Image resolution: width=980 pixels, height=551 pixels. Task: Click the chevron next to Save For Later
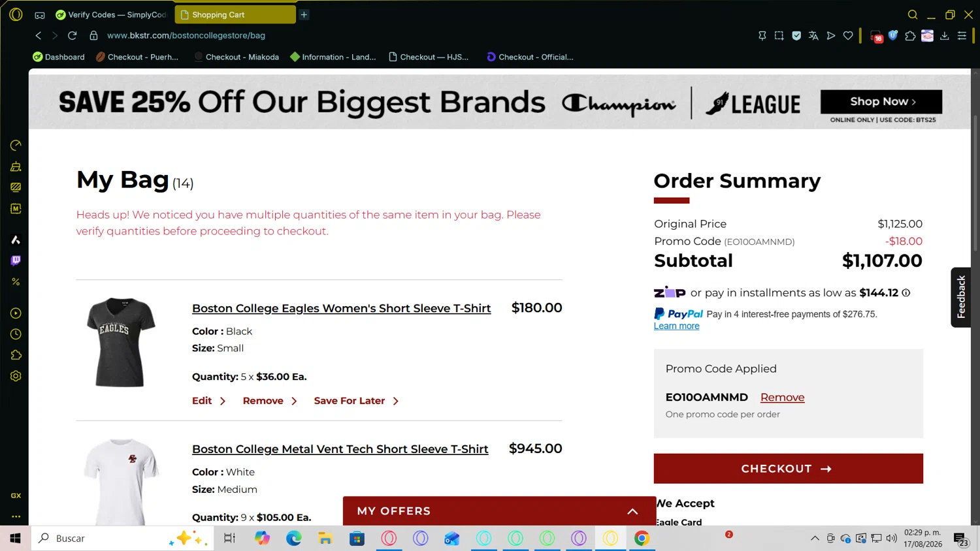(395, 401)
